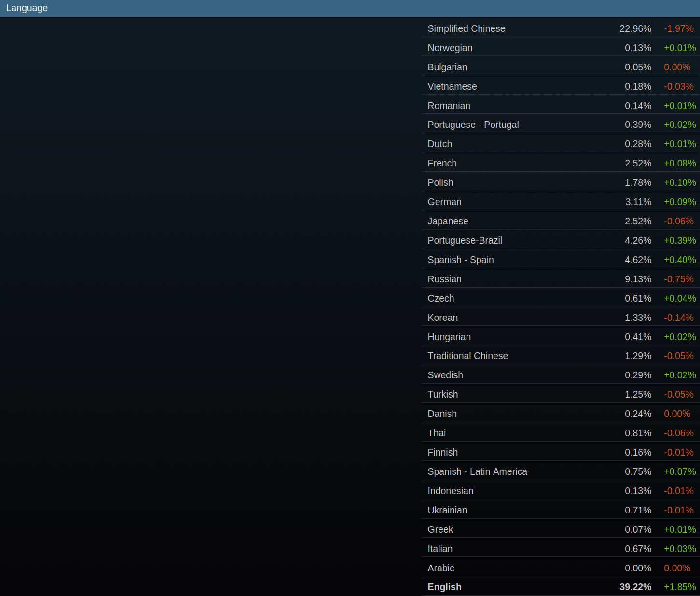Click the 1.78% share for Polish
This screenshot has height=596, width=700.
point(638,182)
